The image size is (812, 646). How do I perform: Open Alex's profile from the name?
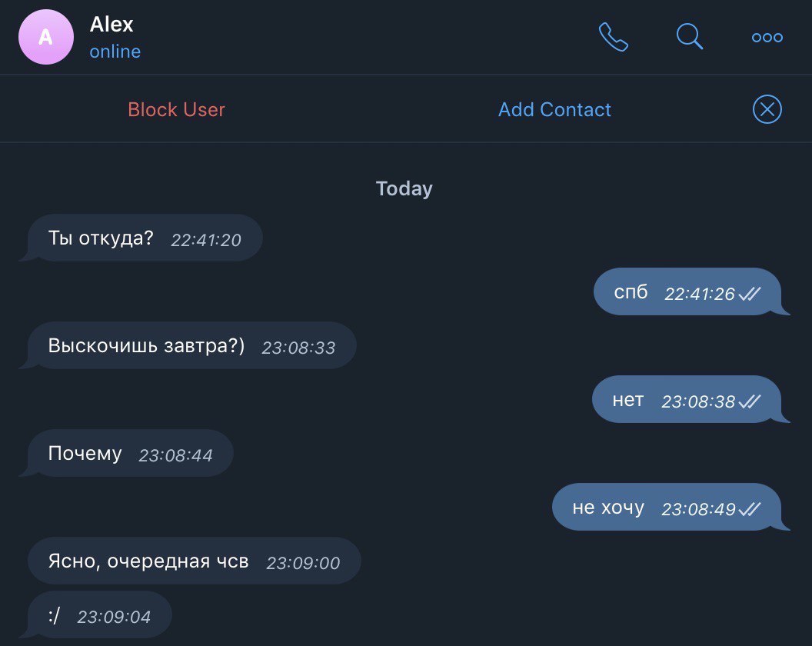111,25
